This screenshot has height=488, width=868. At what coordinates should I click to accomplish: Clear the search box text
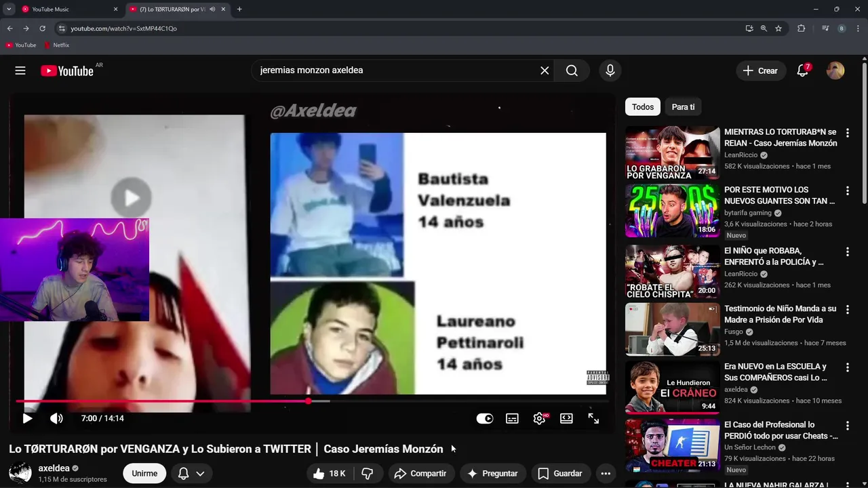click(x=545, y=70)
